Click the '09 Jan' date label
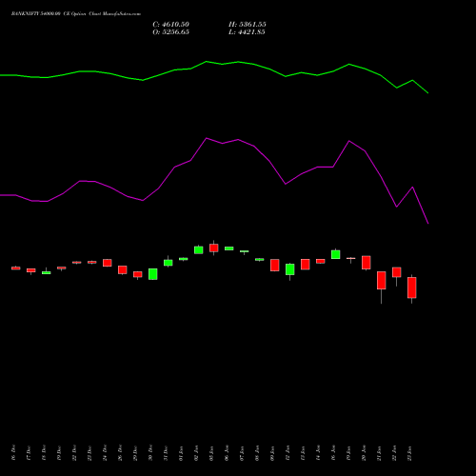The image size is (476, 476). point(272,453)
